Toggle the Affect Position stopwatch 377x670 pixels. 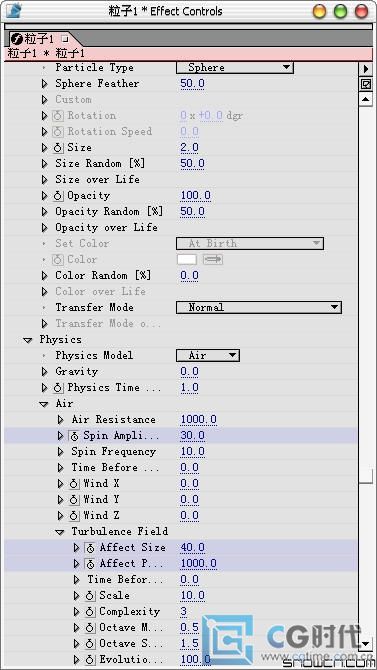click(x=90, y=564)
